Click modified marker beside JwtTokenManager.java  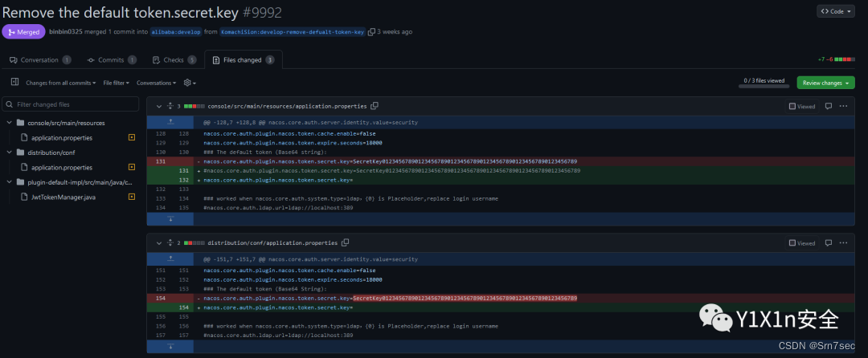[x=132, y=197]
